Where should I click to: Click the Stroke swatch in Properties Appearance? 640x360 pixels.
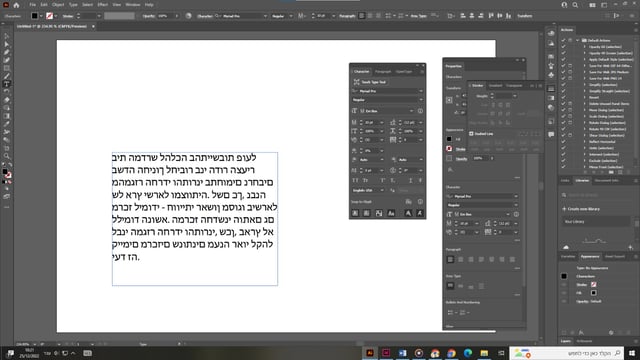click(449, 149)
